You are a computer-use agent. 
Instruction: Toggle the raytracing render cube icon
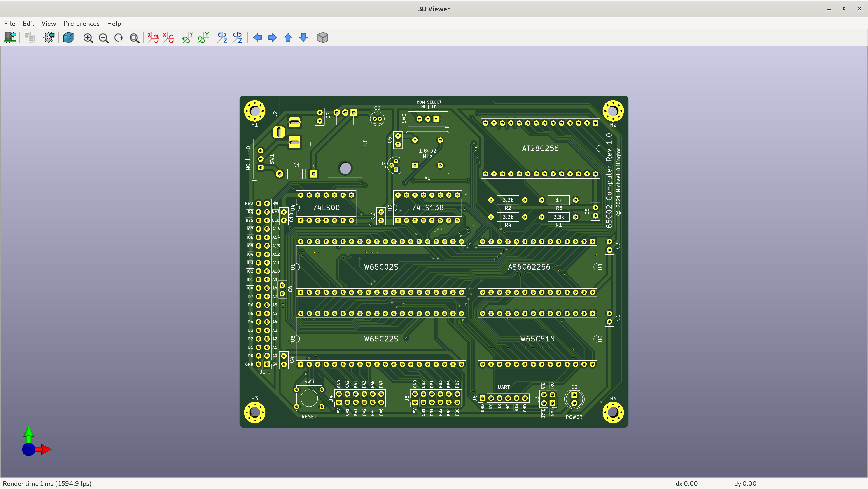pyautogui.click(x=68, y=38)
